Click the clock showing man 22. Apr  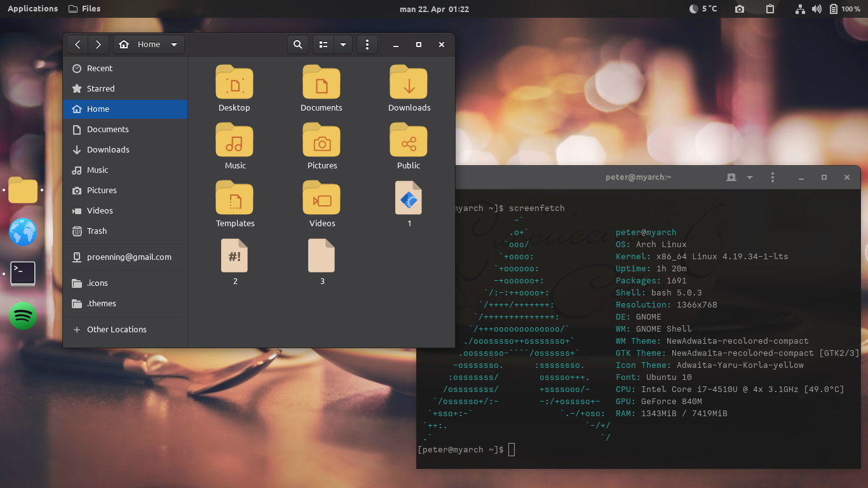point(434,9)
